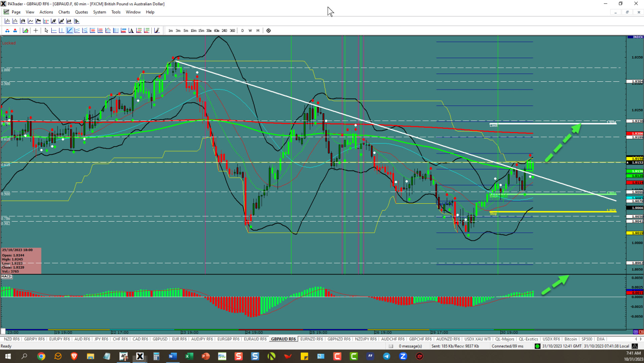This screenshot has width=644, height=363.
Task: Switch to GBPUSD tab
Action: [160, 339]
